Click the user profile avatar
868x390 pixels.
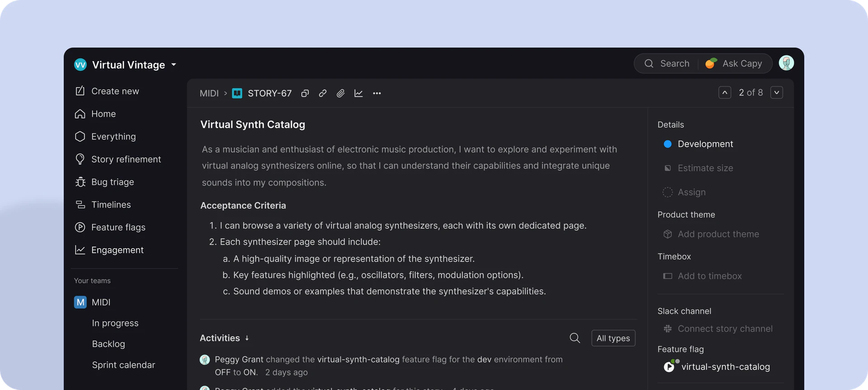point(786,63)
